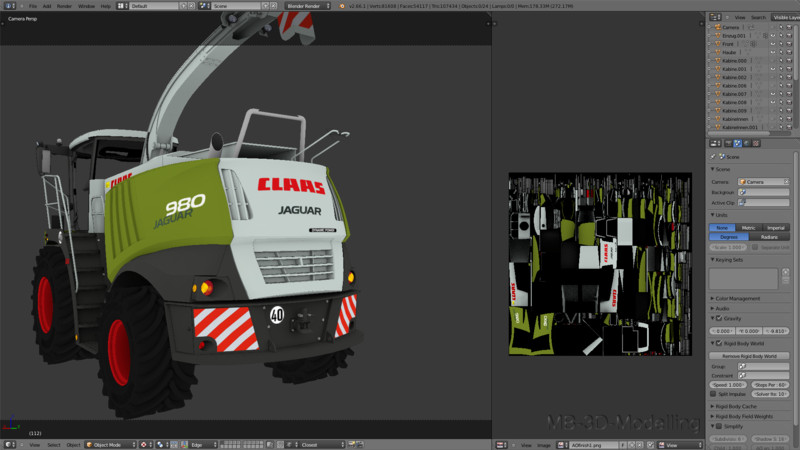Viewport: 800px width, 450px height.
Task: Click the 3D view editor type icon
Action: click(9, 445)
